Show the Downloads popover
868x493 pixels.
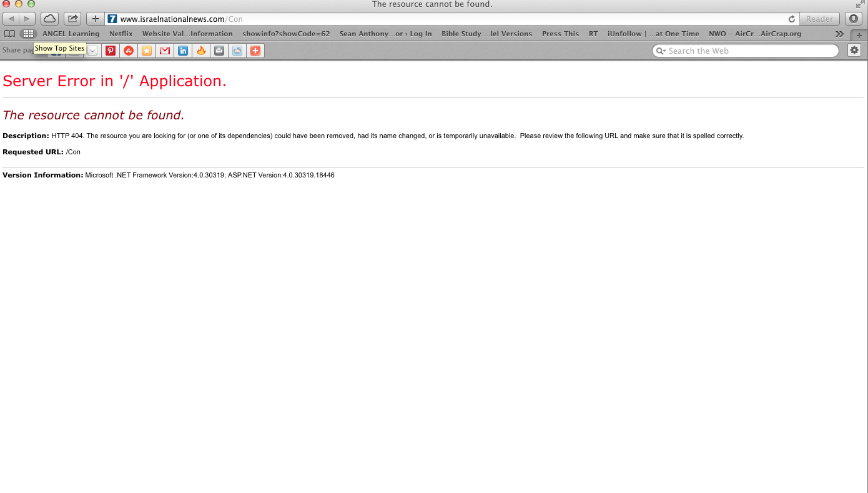[x=853, y=19]
